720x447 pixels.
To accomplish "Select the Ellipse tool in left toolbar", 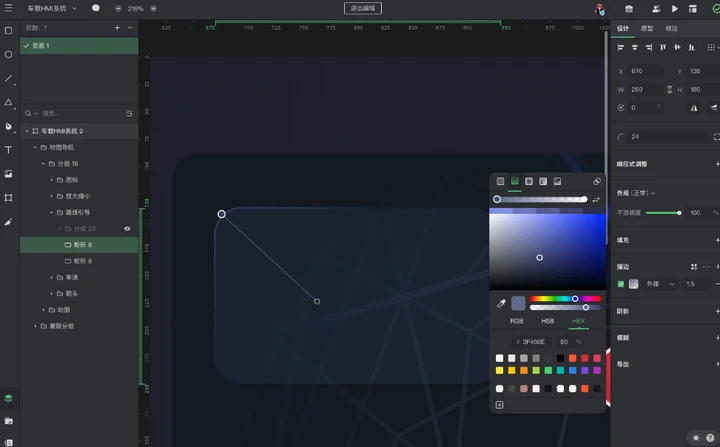I will [8, 55].
